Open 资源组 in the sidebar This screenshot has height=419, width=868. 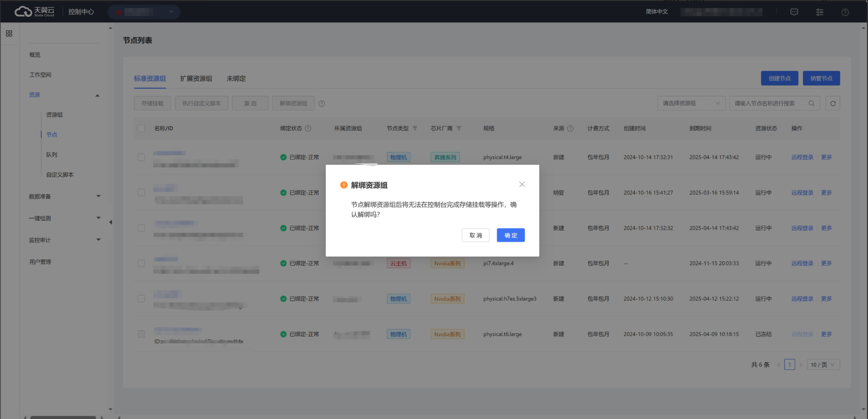[54, 115]
